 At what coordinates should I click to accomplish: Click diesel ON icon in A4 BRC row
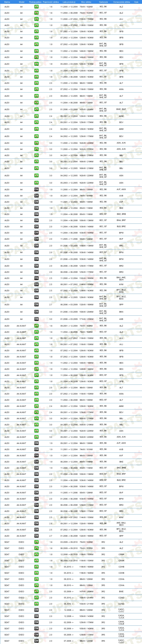coord(36,246)
